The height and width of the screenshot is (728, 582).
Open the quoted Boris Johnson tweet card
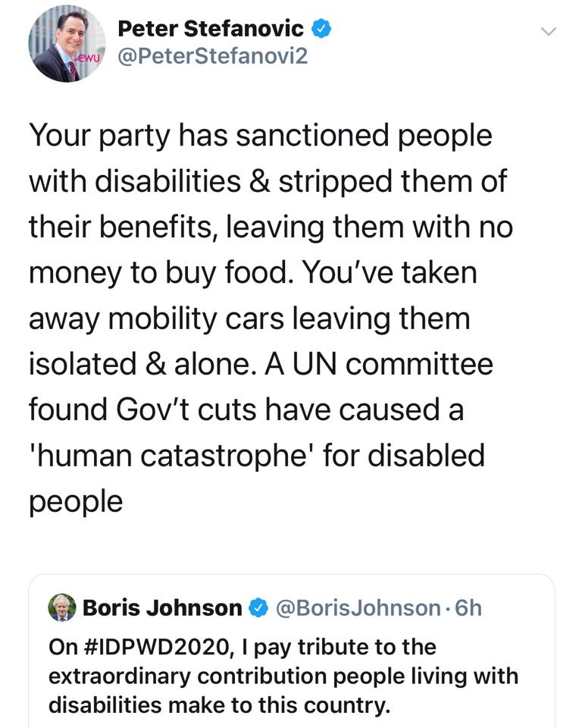pyautogui.click(x=292, y=651)
